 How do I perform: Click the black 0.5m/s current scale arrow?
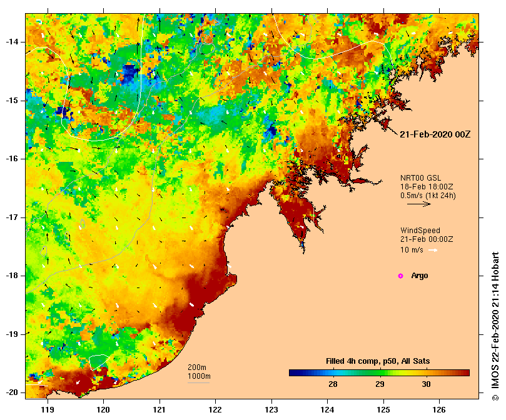point(419,204)
